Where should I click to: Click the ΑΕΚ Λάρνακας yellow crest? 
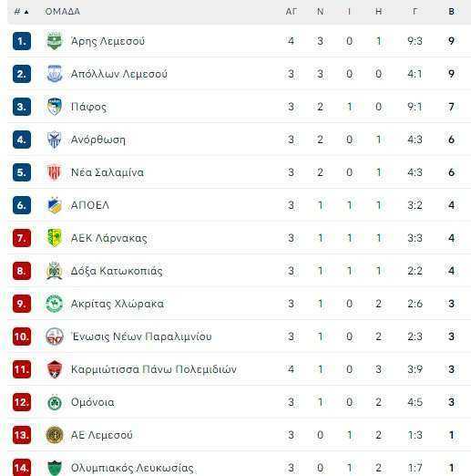[x=55, y=238]
